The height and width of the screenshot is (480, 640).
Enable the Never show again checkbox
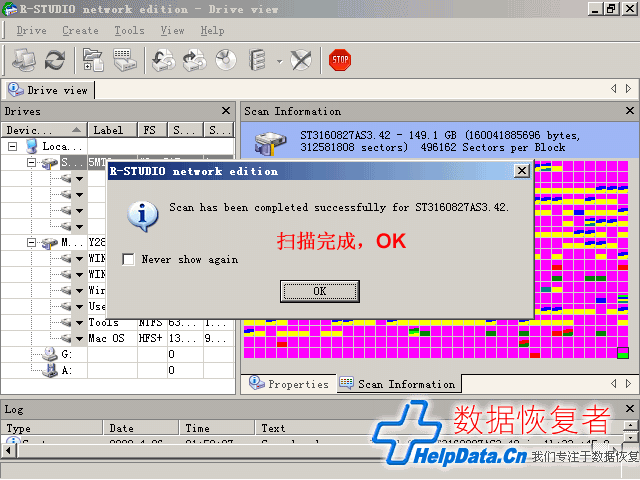coord(128,260)
